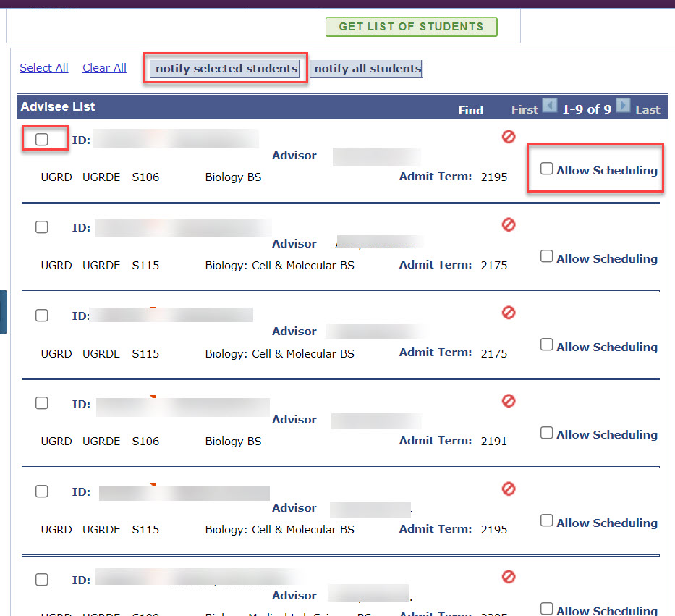Expand the collapsed side panel tab on left edge
675x616 pixels.
point(3,311)
